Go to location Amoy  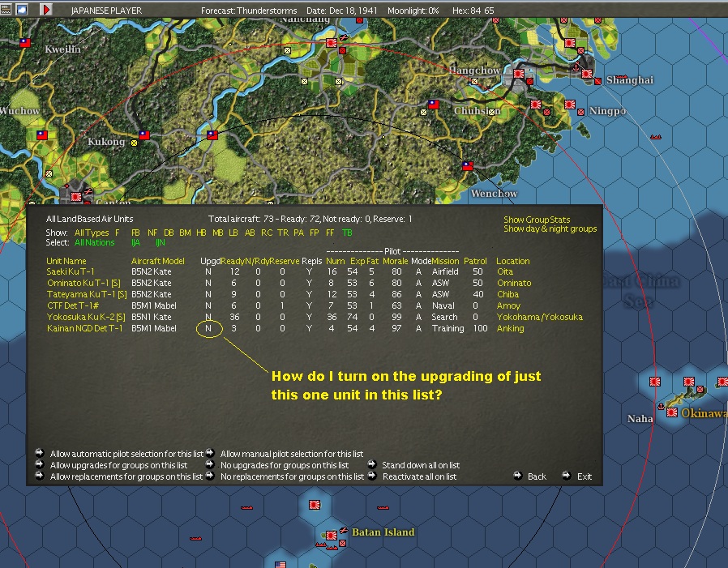508,305
